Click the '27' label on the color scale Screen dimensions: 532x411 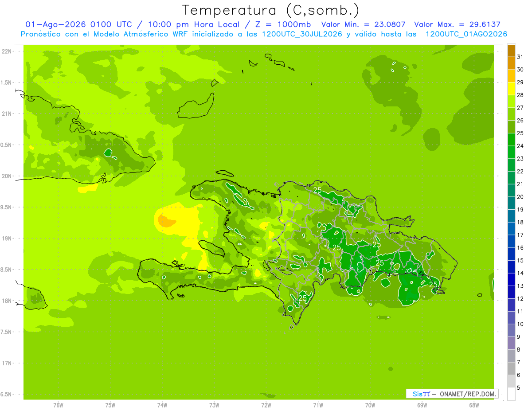[520, 108]
